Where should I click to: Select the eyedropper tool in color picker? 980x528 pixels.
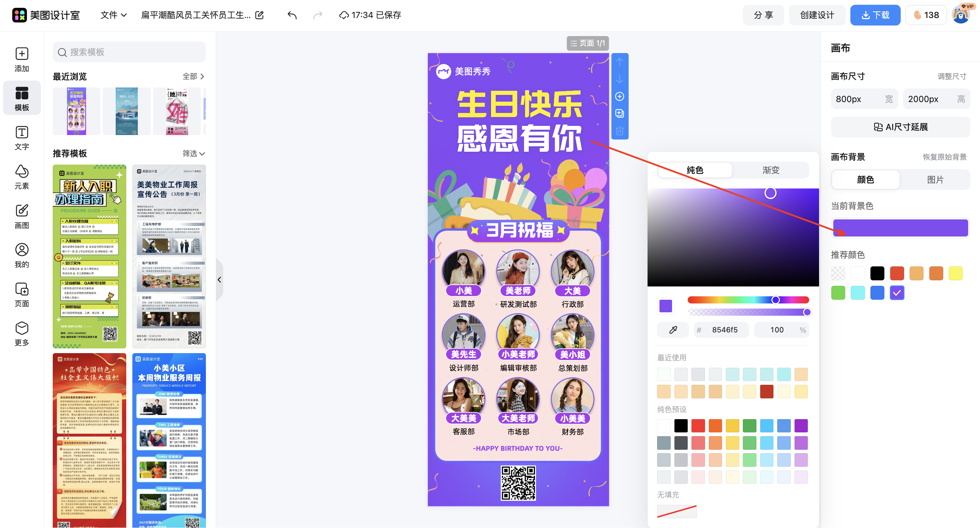tap(673, 329)
